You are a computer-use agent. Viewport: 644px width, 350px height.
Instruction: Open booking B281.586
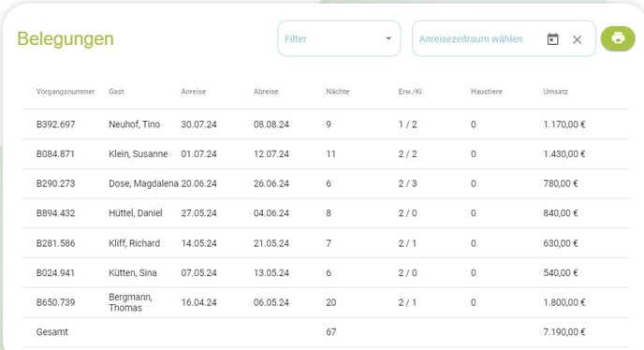(x=326, y=243)
